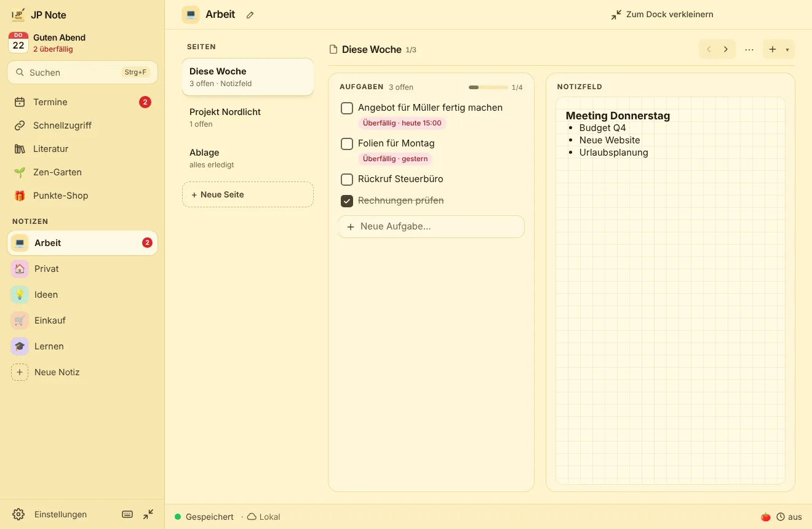Go to the previous page arrow
The image size is (812, 529).
pos(709,49)
